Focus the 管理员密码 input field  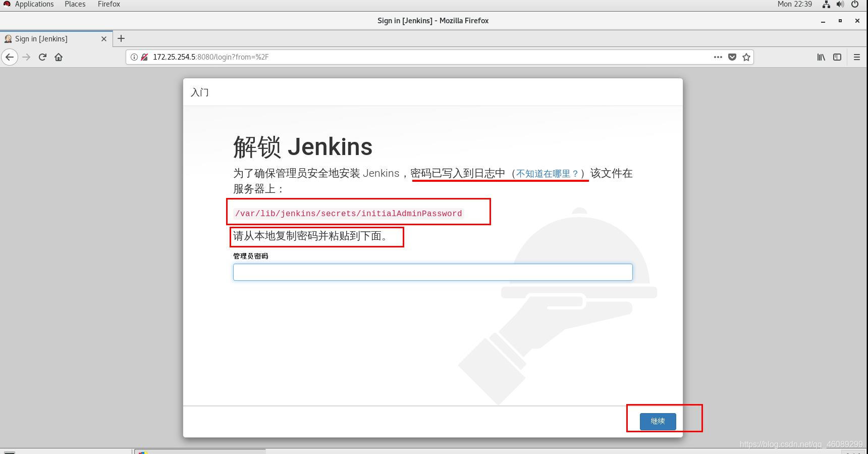432,272
